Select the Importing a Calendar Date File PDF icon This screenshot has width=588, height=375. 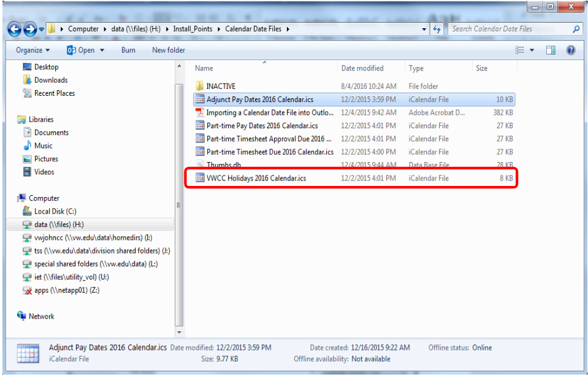tap(200, 112)
